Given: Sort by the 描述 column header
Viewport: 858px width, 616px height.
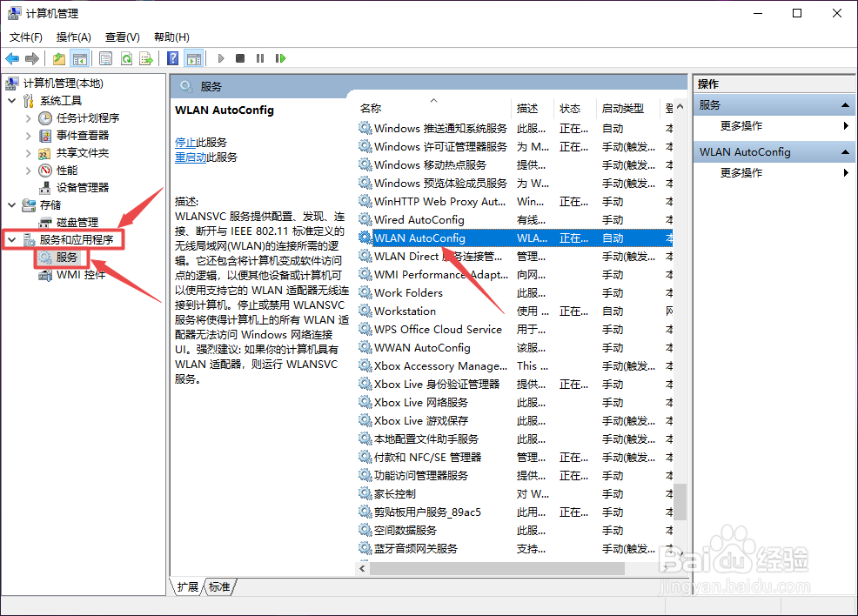Looking at the screenshot, I should click(533, 108).
